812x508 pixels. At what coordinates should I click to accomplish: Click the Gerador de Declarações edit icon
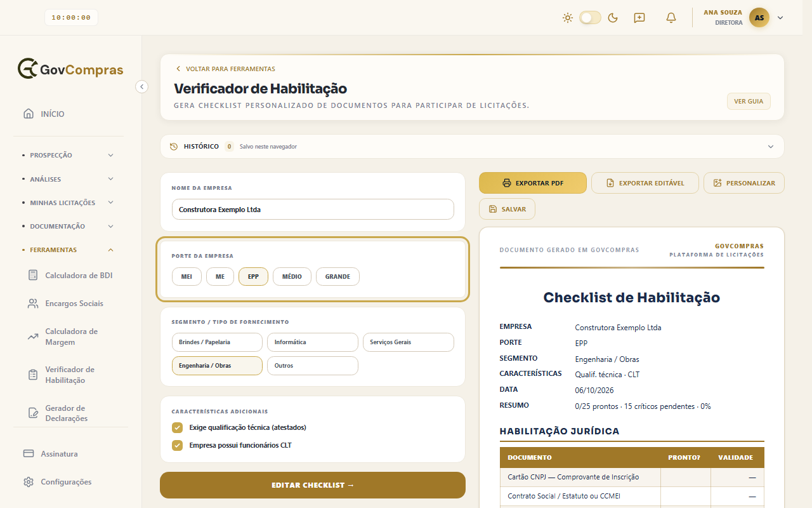[x=33, y=413]
